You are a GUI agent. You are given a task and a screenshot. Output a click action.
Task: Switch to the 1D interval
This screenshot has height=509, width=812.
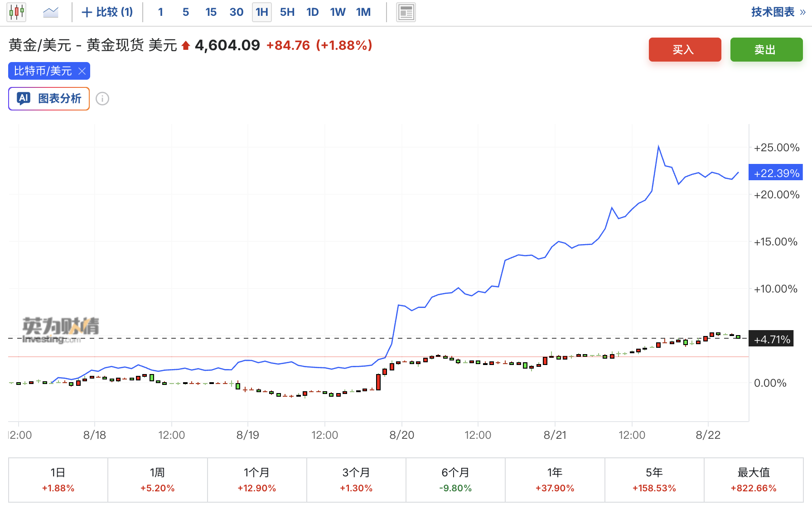click(313, 12)
